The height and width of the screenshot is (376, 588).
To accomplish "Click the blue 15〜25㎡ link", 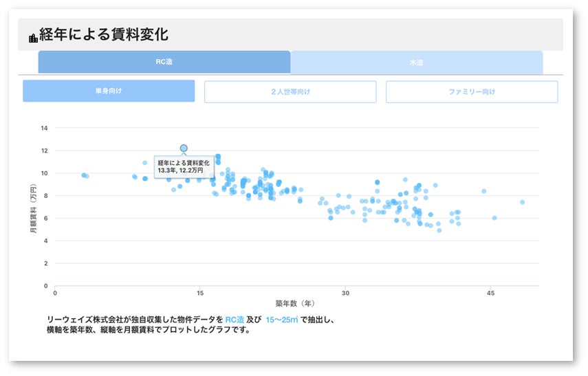I will click(x=281, y=320).
